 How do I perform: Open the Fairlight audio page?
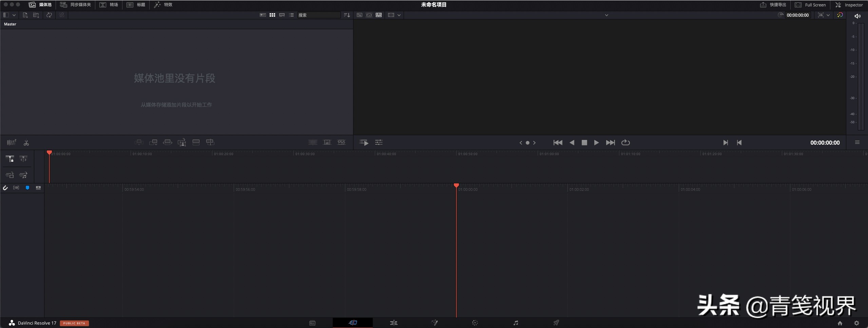point(516,323)
